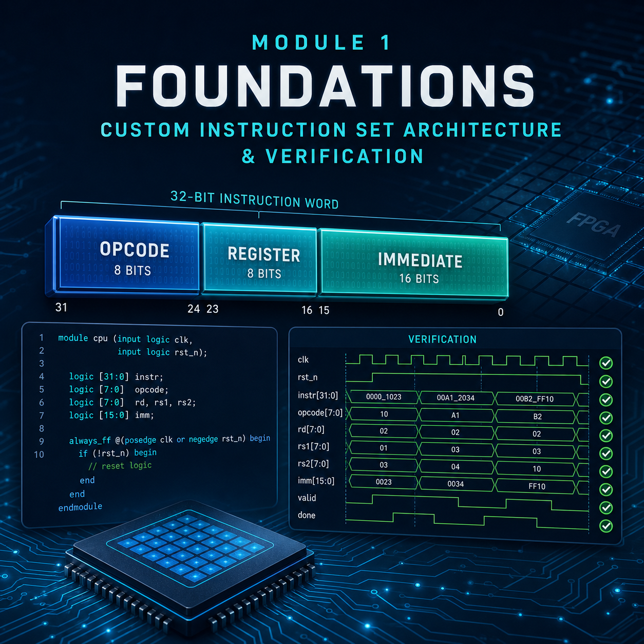Click the "VERIFICATION" panel title
This screenshot has height=644, width=644.
[442, 339]
